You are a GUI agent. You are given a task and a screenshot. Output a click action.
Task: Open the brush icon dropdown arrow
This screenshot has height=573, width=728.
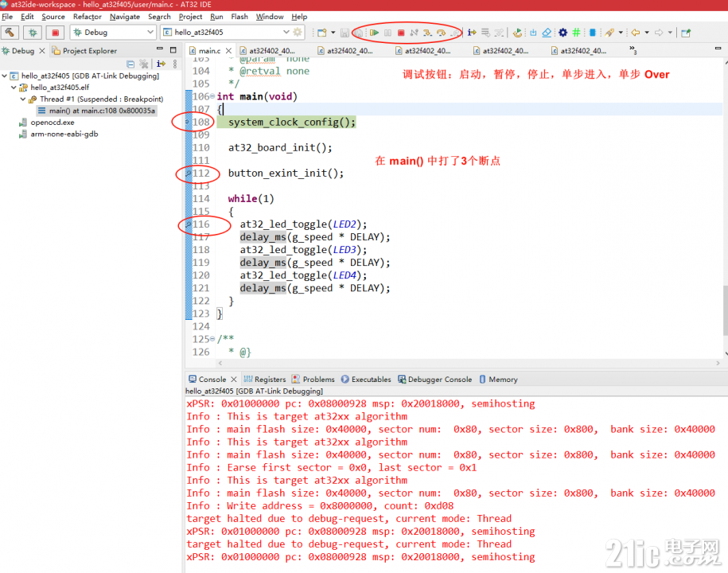coord(621,33)
